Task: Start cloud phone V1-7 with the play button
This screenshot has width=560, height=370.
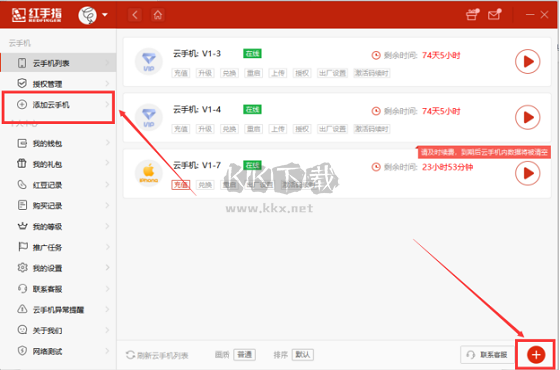Action: [x=528, y=173]
